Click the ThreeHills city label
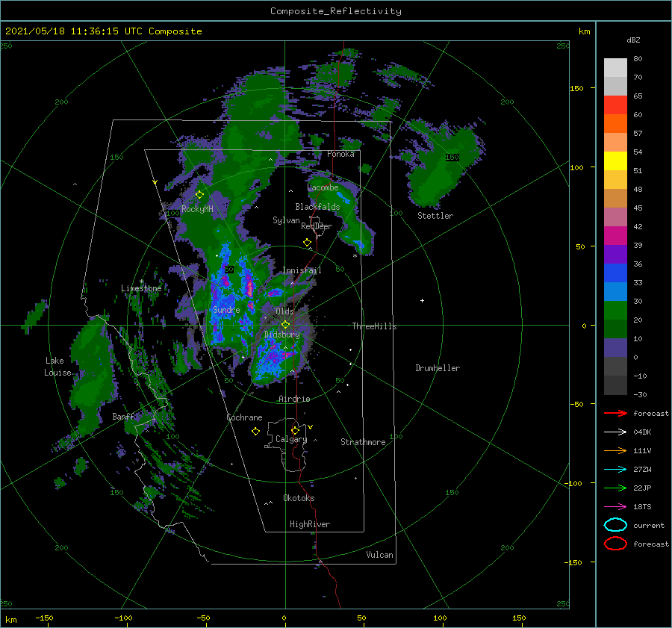Screen dimensions: 672x628 374,326
